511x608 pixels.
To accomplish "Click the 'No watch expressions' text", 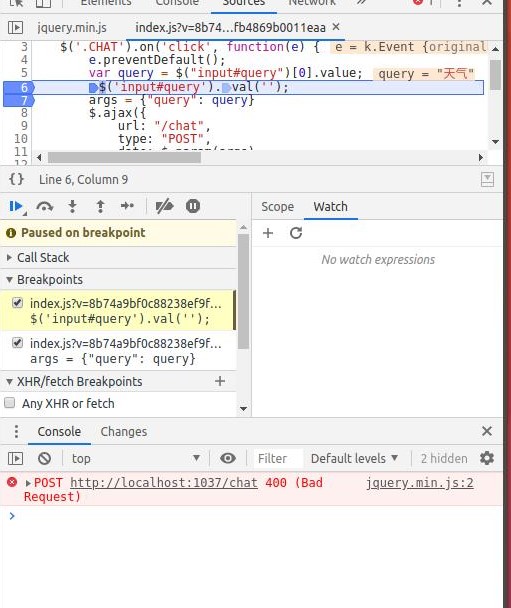I will [378, 259].
